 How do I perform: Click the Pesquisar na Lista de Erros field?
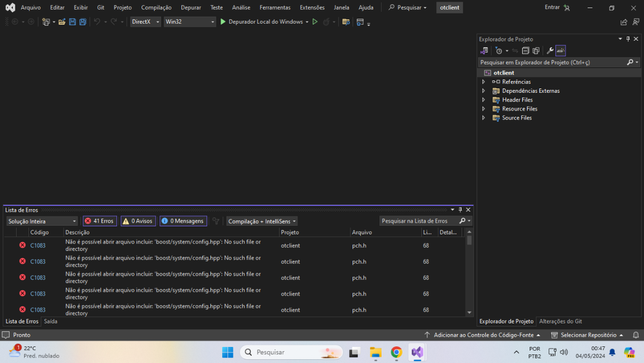tap(419, 221)
